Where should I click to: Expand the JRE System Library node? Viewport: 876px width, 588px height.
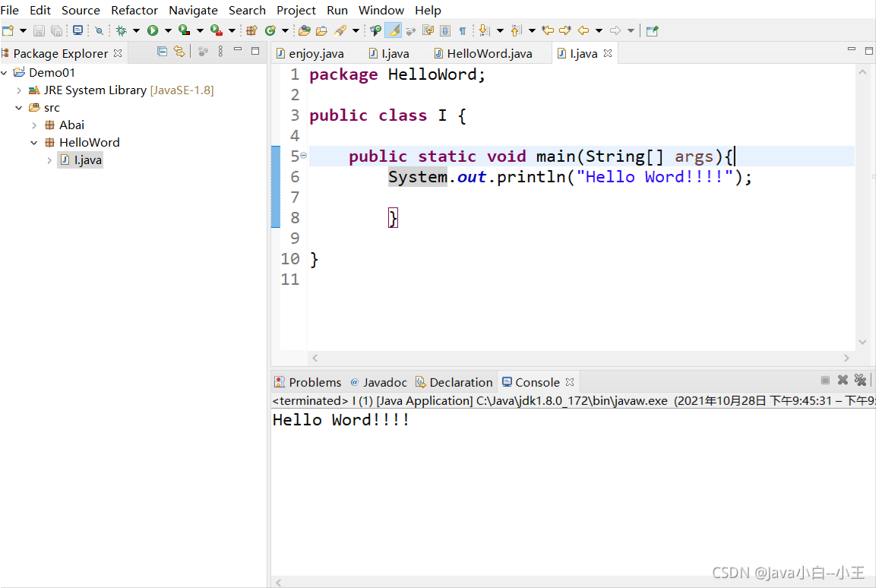[19, 90]
